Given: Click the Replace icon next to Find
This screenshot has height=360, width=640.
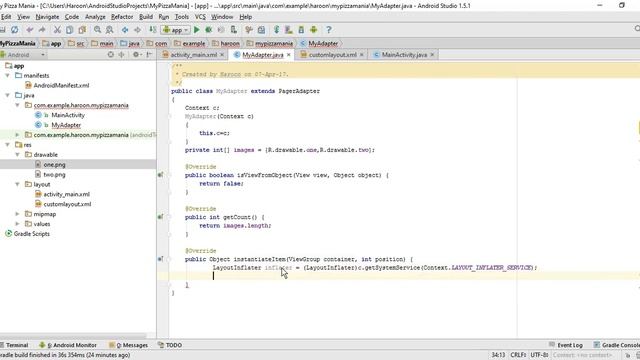Looking at the screenshot, I should click(109, 30).
